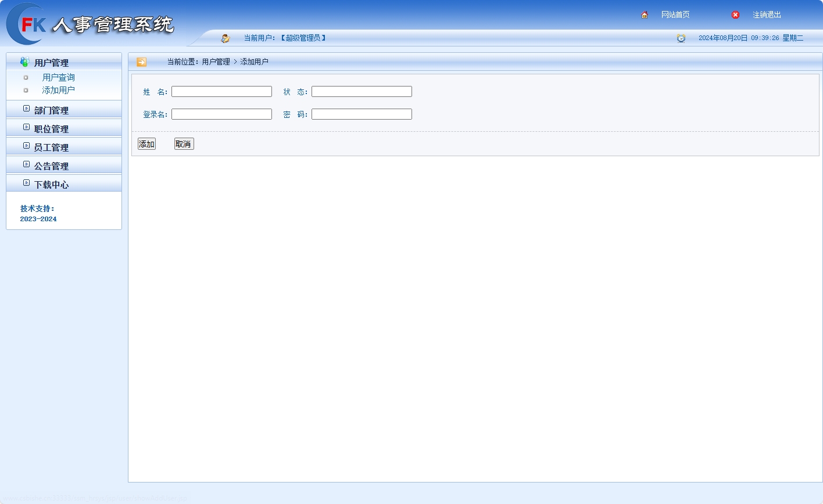Click the 技术支持 text in sidebar
Screen dimensions: 823x504
pos(37,208)
